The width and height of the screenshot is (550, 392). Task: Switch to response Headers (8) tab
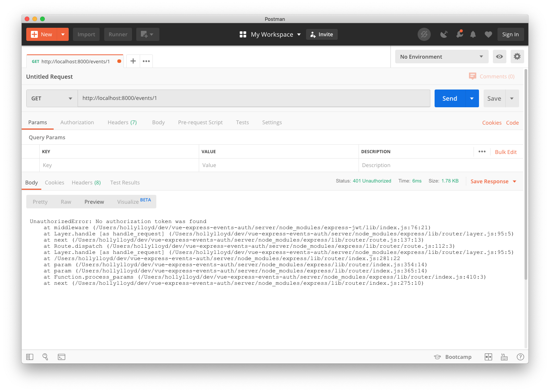[86, 182]
